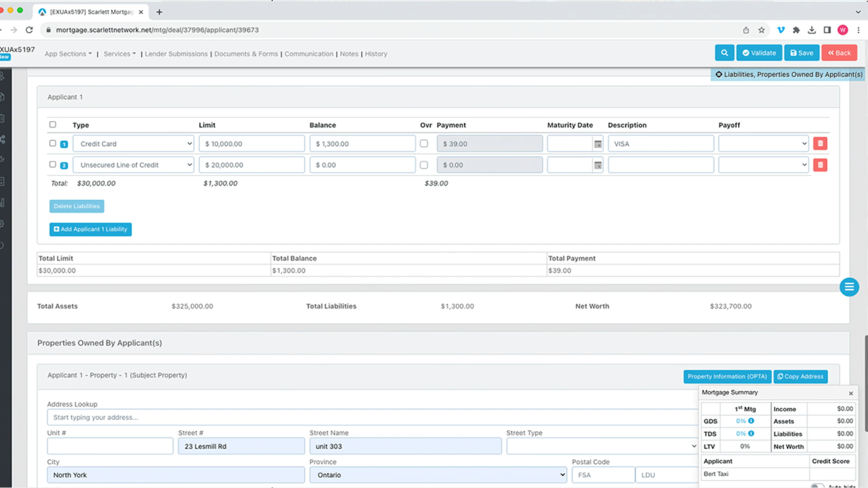Delete the Credit Card liability row
The image size is (868, 488).
click(820, 144)
